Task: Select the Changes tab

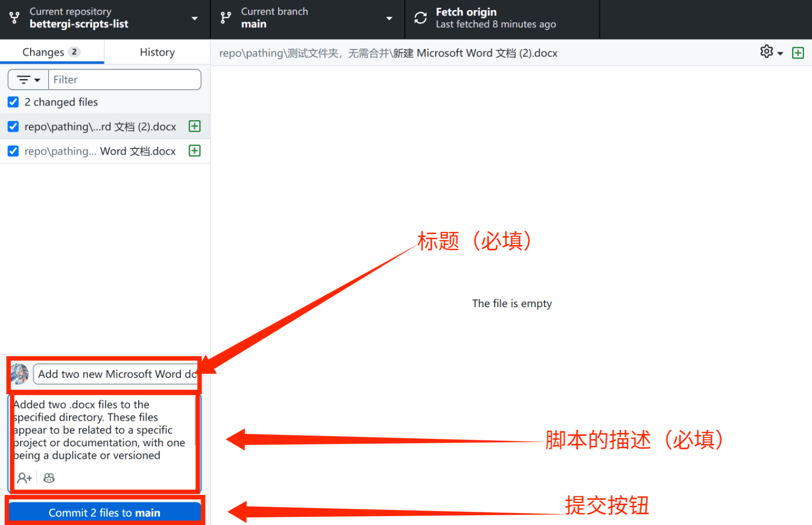Action: 51,52
